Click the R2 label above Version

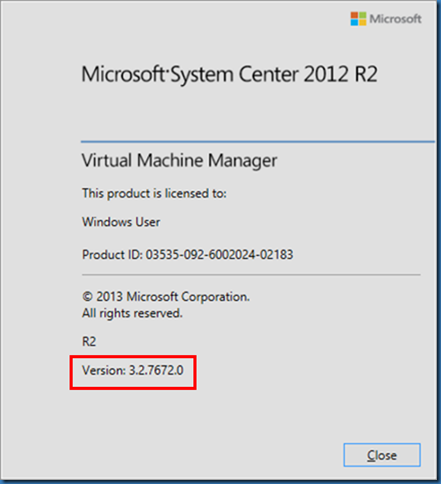click(89, 342)
